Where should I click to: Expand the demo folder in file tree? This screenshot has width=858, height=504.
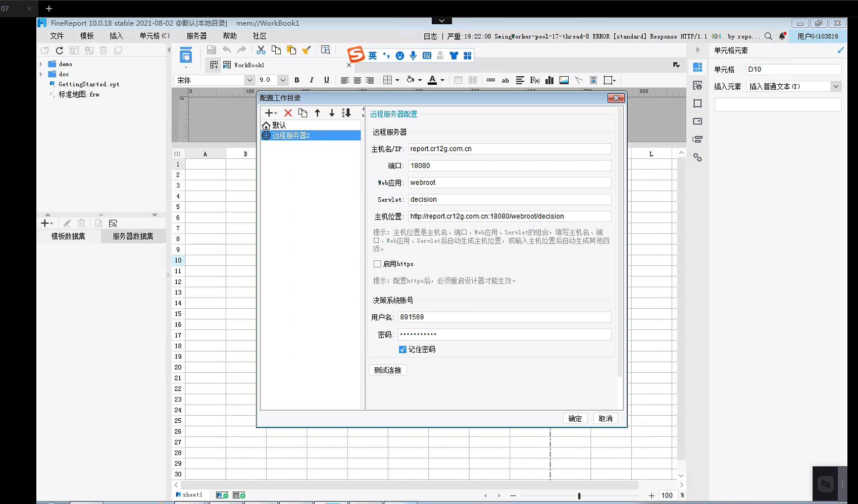coord(41,64)
